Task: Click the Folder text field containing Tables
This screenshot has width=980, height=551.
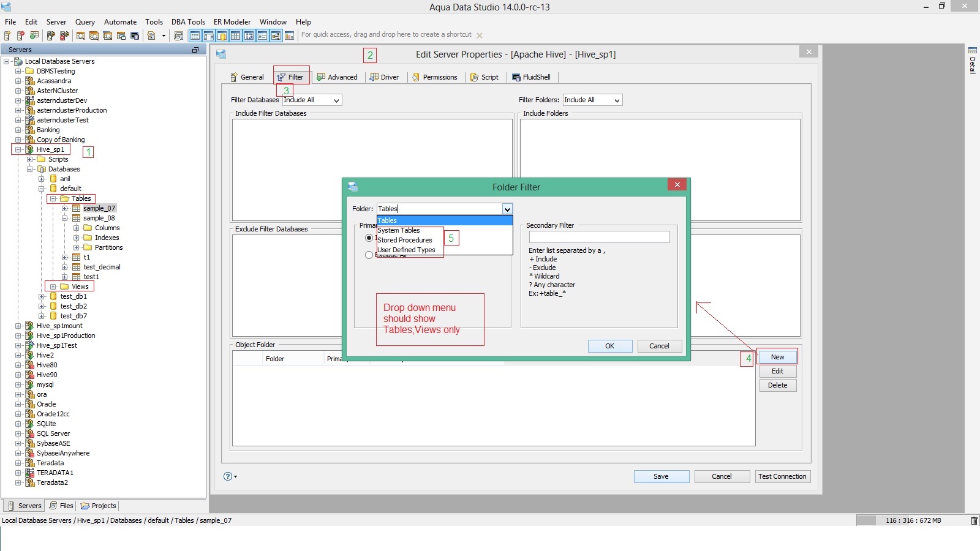Action: coord(440,209)
